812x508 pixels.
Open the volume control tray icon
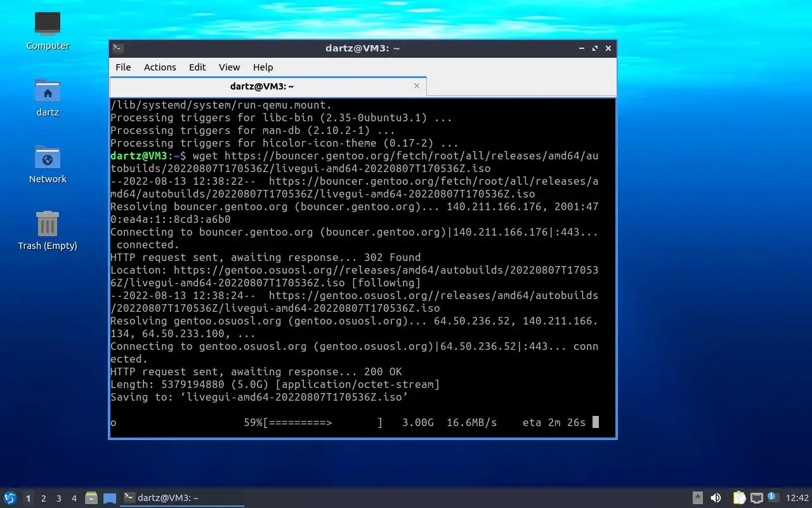point(716,498)
